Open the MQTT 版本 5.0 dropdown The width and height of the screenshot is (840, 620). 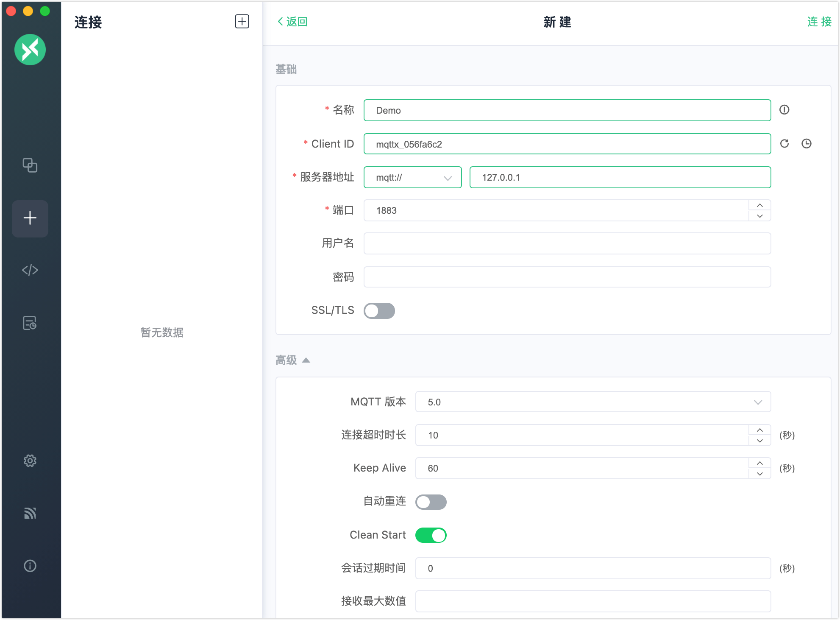tap(592, 402)
